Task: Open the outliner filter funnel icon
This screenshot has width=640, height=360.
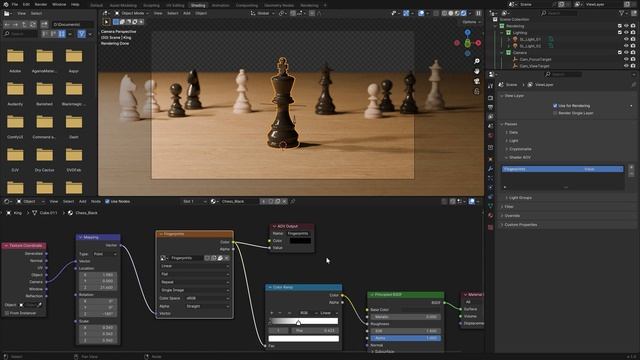Action: (622, 13)
